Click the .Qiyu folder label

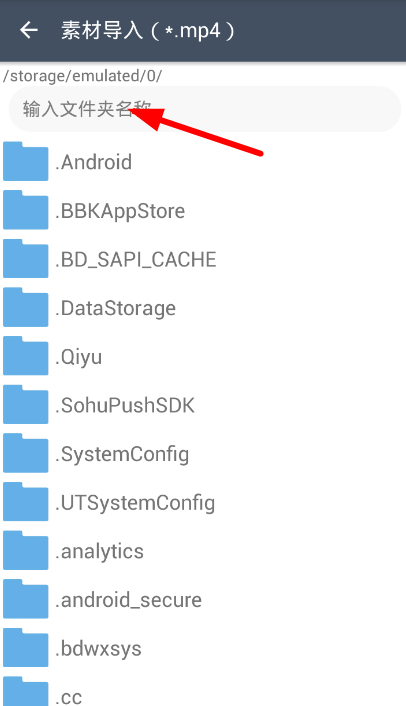coord(78,357)
